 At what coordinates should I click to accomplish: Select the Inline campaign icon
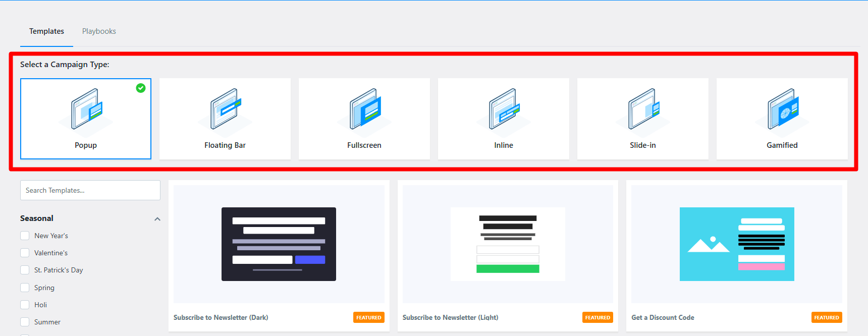(504, 109)
